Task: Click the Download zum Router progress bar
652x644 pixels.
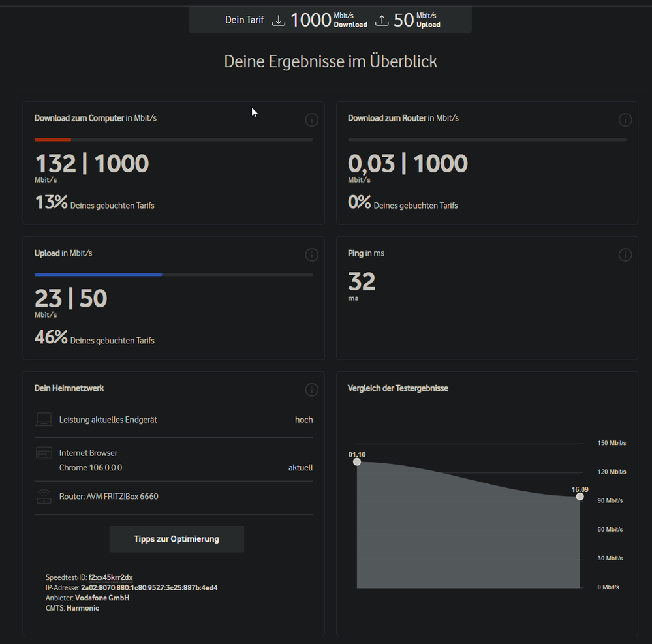Action: [x=487, y=140]
